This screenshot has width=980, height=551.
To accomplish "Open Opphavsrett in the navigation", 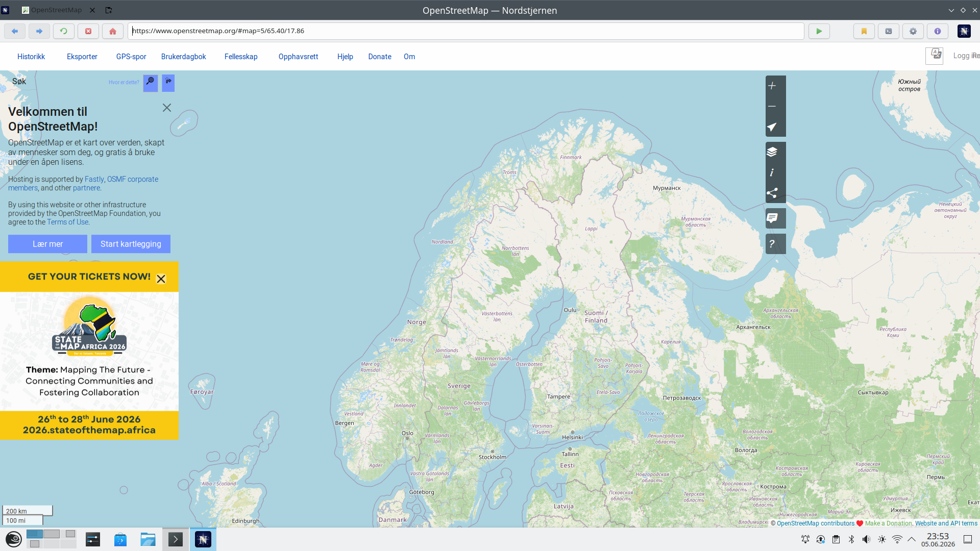I will [298, 57].
